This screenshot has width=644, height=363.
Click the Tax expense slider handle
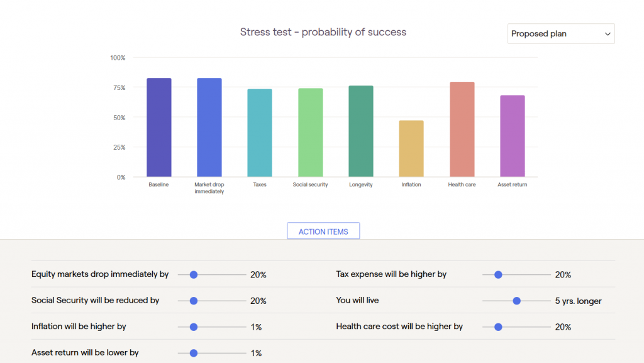click(x=498, y=275)
